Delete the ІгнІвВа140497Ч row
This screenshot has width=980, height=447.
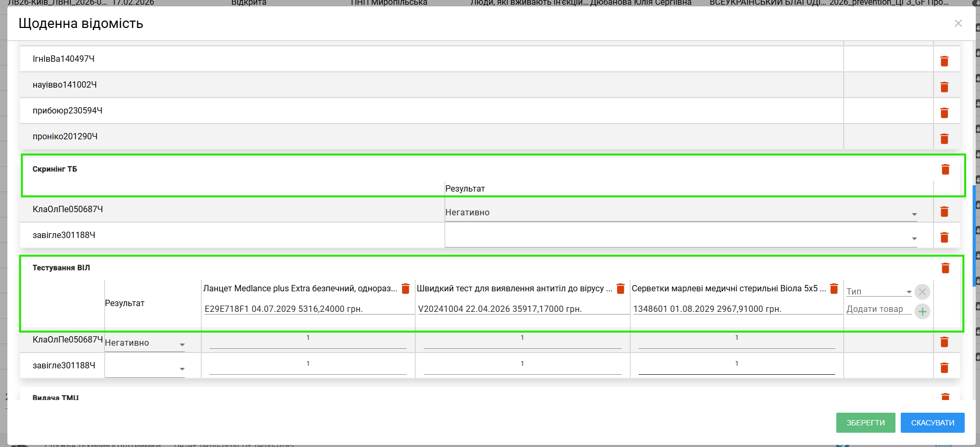944,61
